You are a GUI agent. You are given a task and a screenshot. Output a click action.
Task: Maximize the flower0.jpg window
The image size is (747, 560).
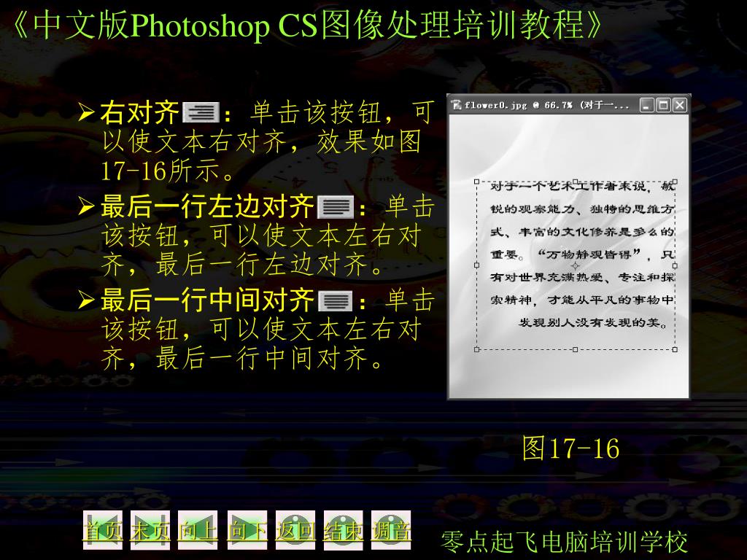[663, 105]
